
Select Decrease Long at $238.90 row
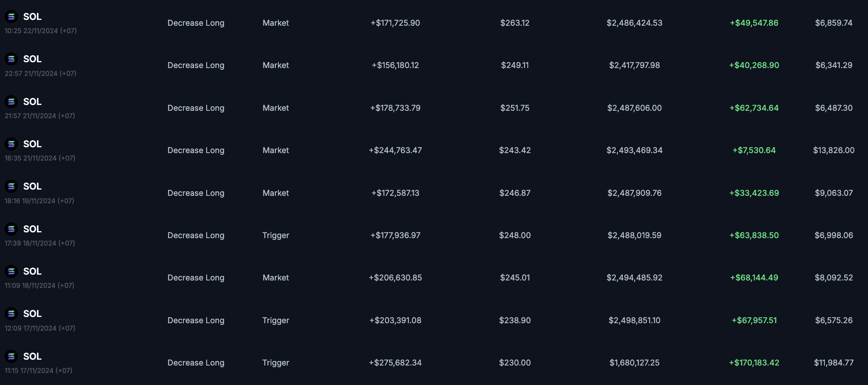tap(196, 320)
